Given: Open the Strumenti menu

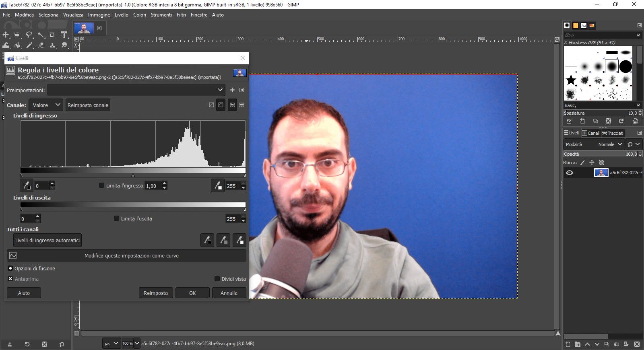Looking at the screenshot, I should point(161,15).
